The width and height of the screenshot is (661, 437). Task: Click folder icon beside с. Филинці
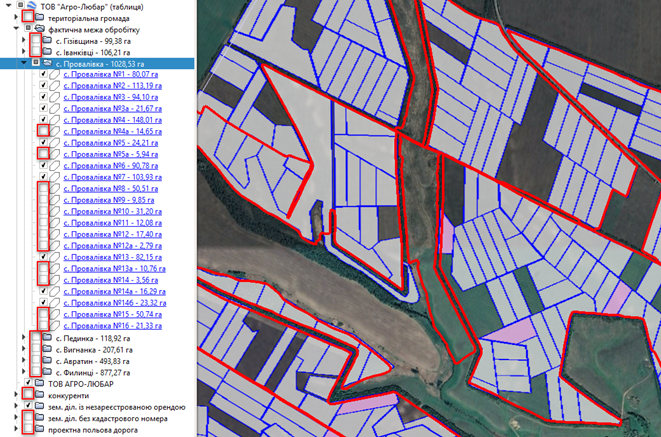[47, 372]
